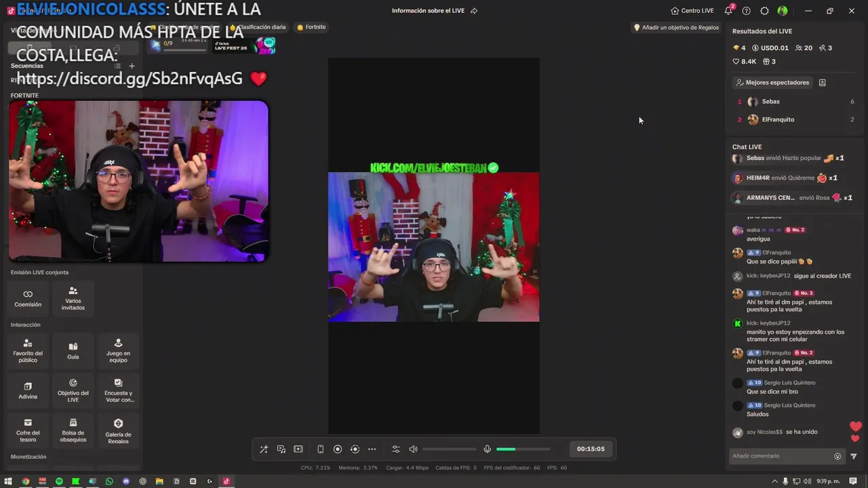Adjust the speaker volume slider

(x=450, y=449)
